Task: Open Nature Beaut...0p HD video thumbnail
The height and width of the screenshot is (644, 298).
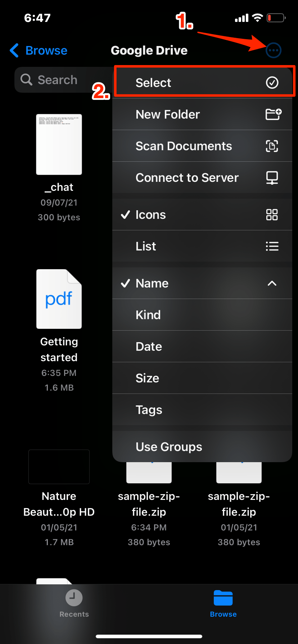Action: tap(59, 467)
